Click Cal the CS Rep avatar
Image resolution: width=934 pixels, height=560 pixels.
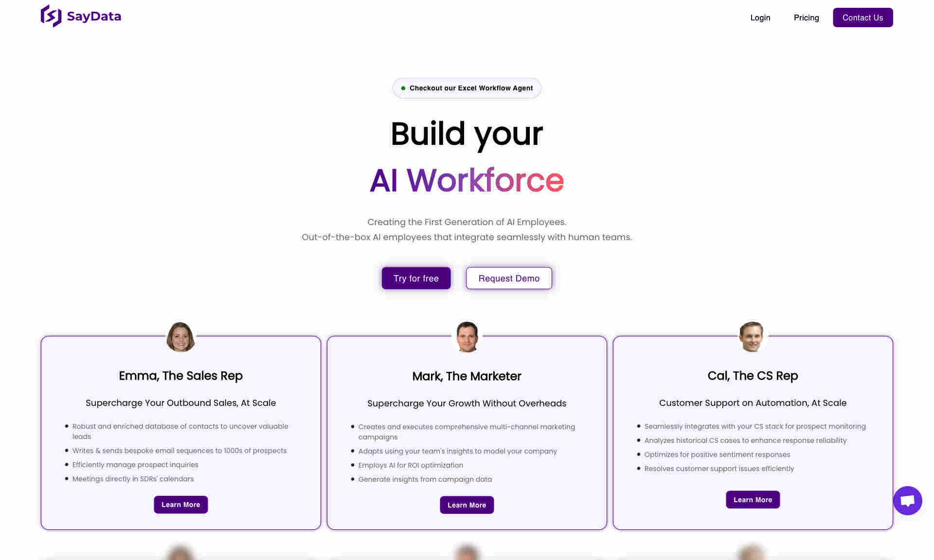tap(753, 337)
